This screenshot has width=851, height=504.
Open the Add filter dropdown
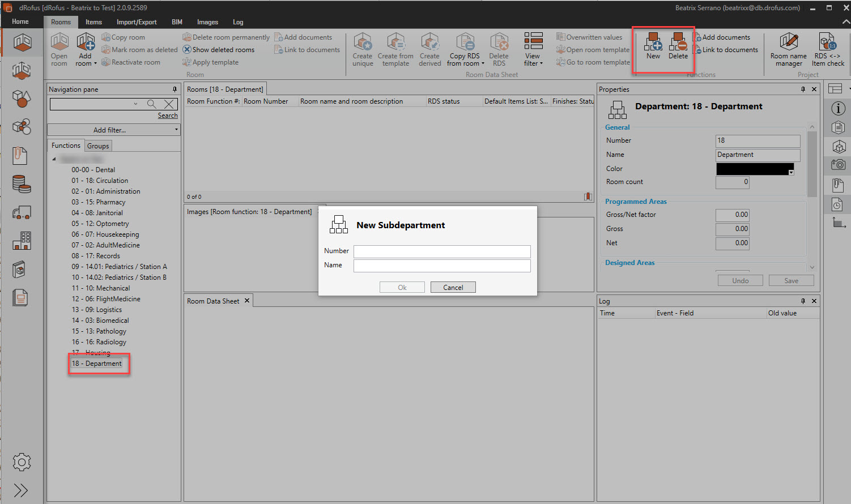113,130
